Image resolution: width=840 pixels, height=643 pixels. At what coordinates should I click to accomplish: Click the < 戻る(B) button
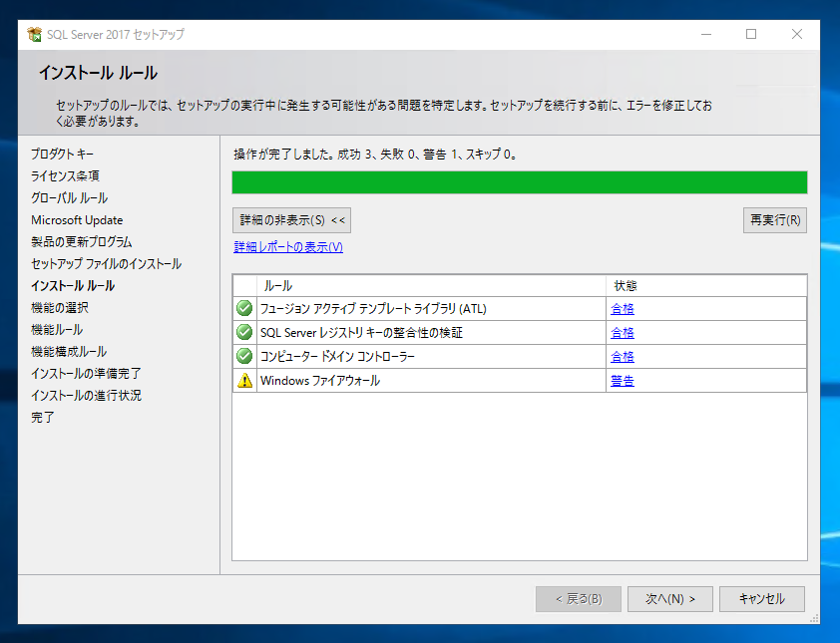(579, 598)
